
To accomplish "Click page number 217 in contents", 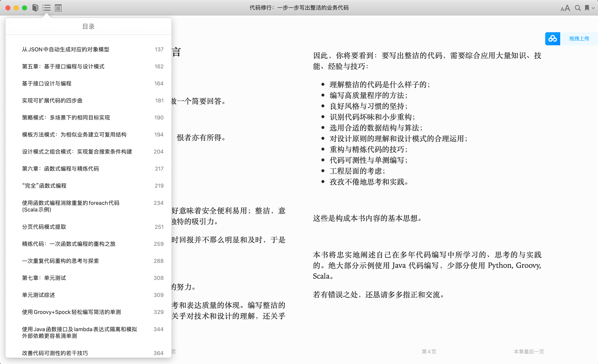I will (159, 169).
